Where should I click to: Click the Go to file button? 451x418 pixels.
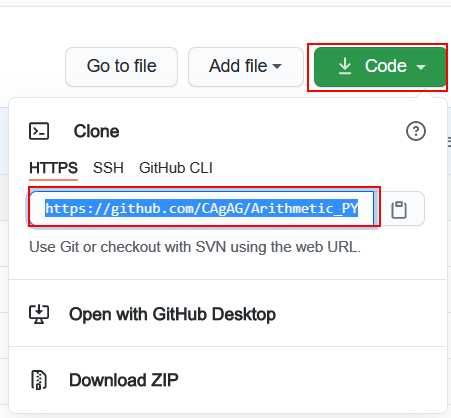coord(121,66)
